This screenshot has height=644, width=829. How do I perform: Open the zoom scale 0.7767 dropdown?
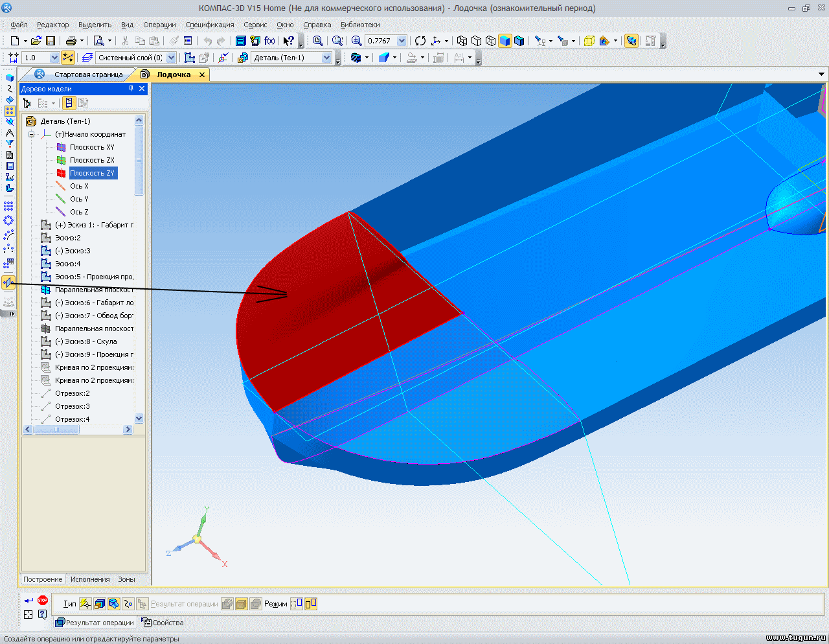[402, 41]
